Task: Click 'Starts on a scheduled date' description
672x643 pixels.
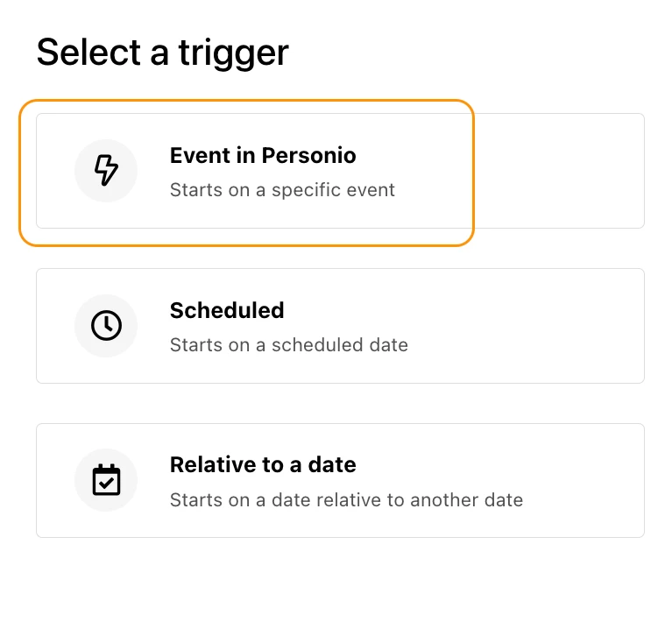Action: [x=289, y=345]
